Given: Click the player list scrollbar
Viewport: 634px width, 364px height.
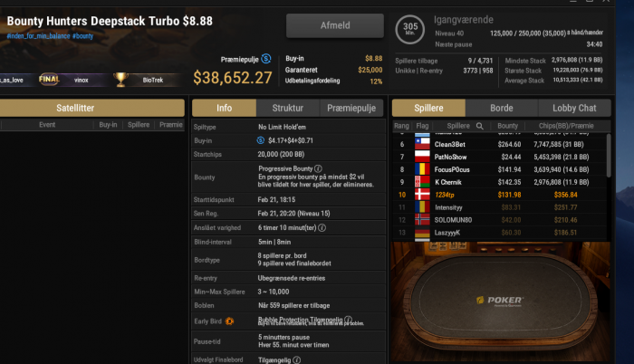Looking at the screenshot, I should tap(609, 156).
